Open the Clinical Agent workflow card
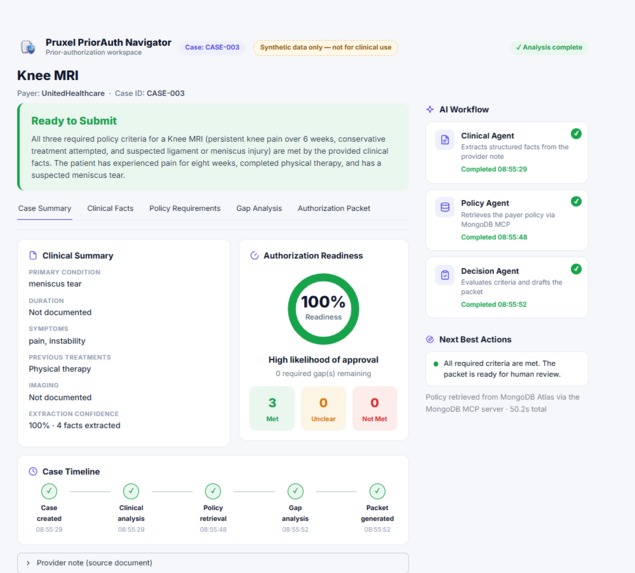 (507, 152)
